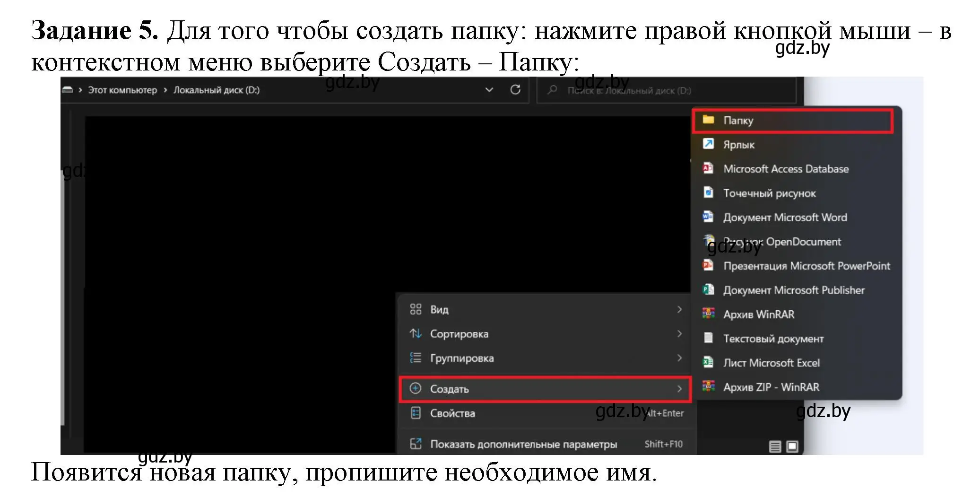Select Документ Microsoft Publisher
Image resolution: width=980 pixels, height=498 pixels.
(792, 290)
